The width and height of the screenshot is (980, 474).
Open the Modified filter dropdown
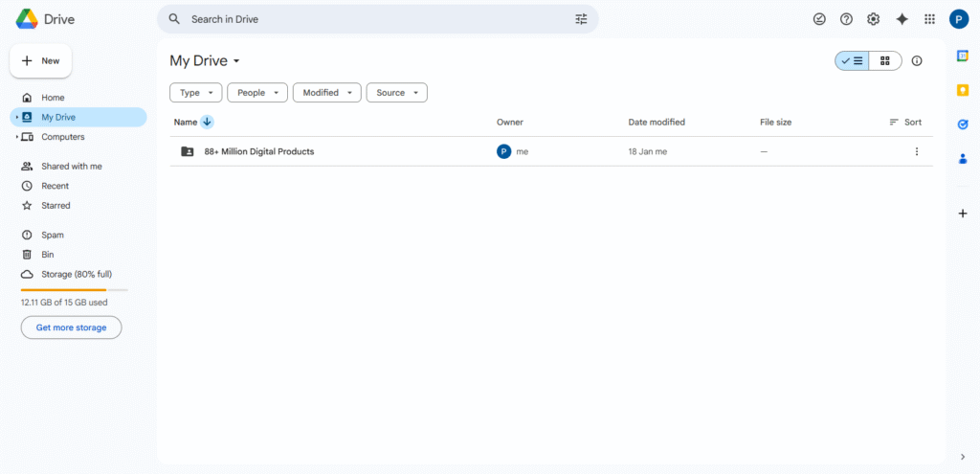coord(326,93)
